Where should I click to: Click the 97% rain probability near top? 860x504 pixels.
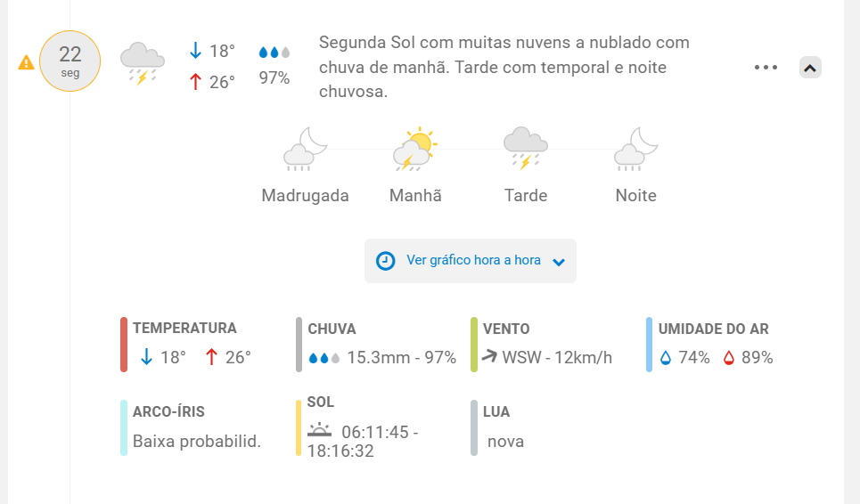click(x=274, y=77)
